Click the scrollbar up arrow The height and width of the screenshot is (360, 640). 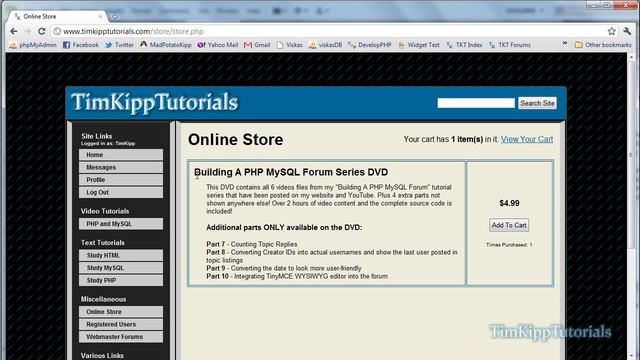point(631,57)
